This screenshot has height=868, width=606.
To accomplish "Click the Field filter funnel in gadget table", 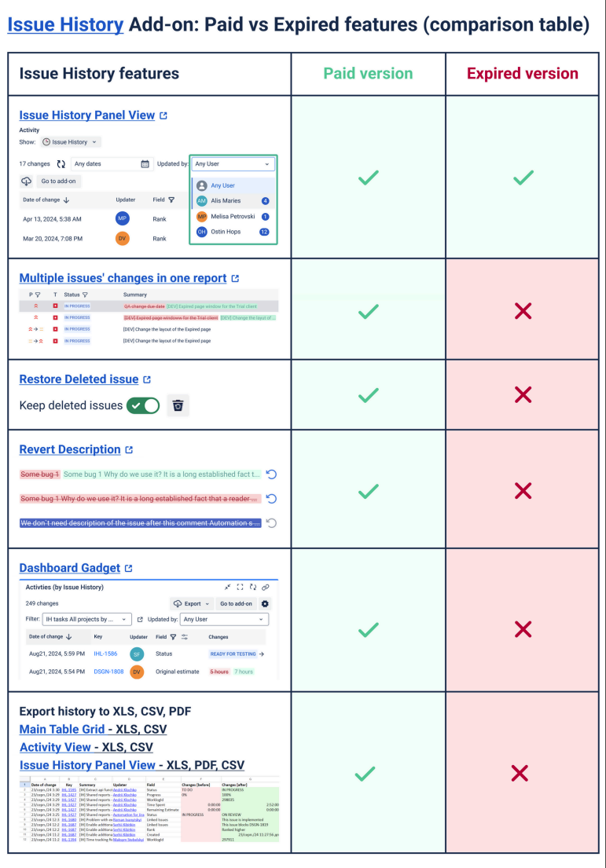I will click(173, 637).
